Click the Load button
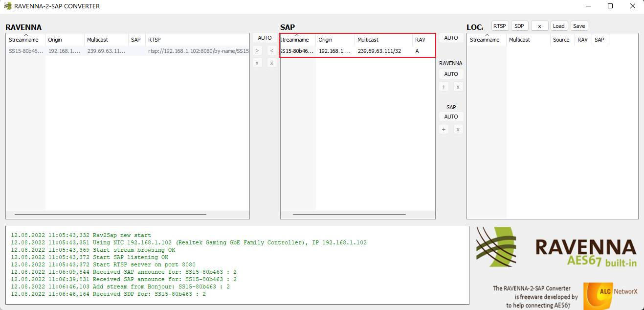 pyautogui.click(x=559, y=26)
